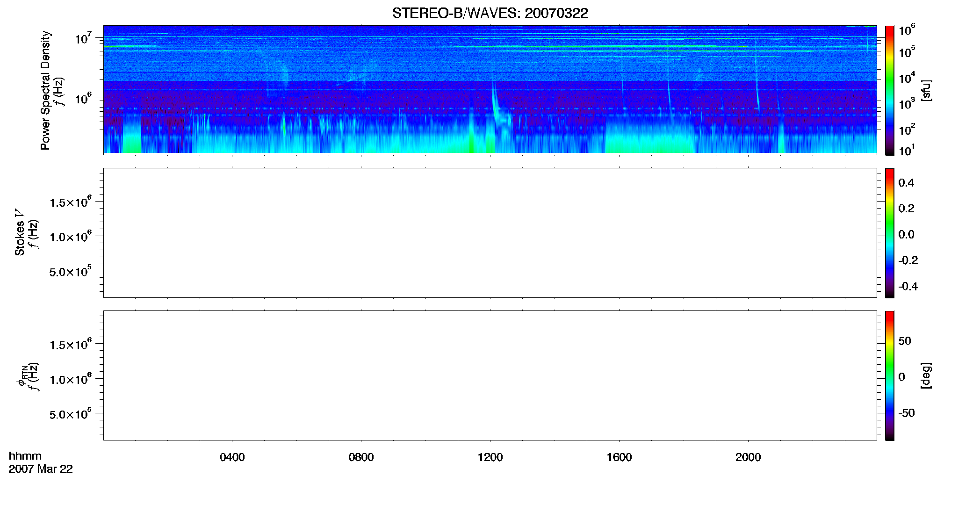
Task: Click the 0400 time tick label
Action: pos(232,457)
